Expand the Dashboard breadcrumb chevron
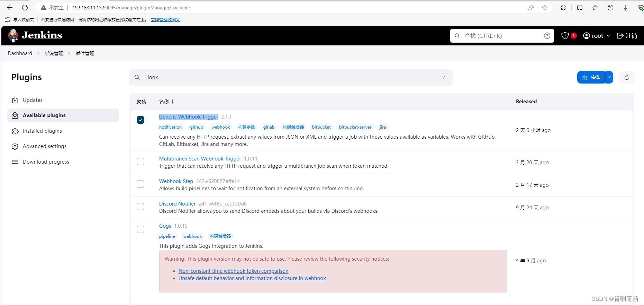644x305 pixels. 38,53
